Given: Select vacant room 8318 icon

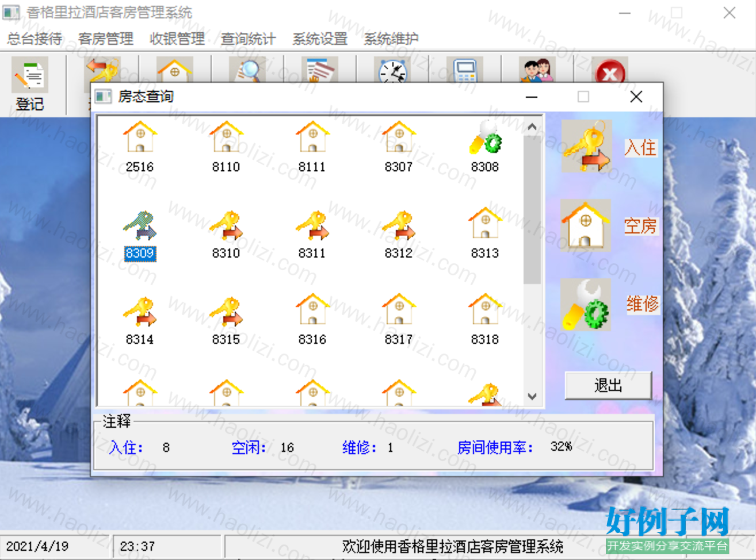Looking at the screenshot, I should point(485,309).
